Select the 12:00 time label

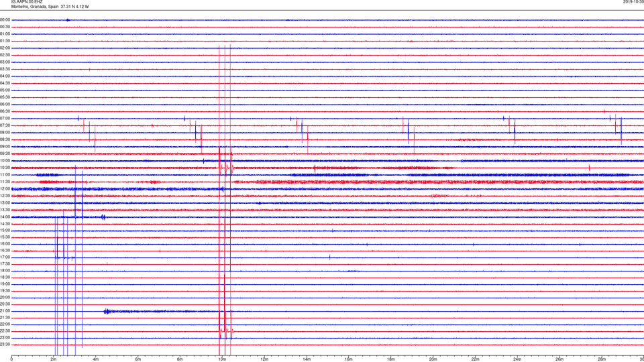pos(5,189)
